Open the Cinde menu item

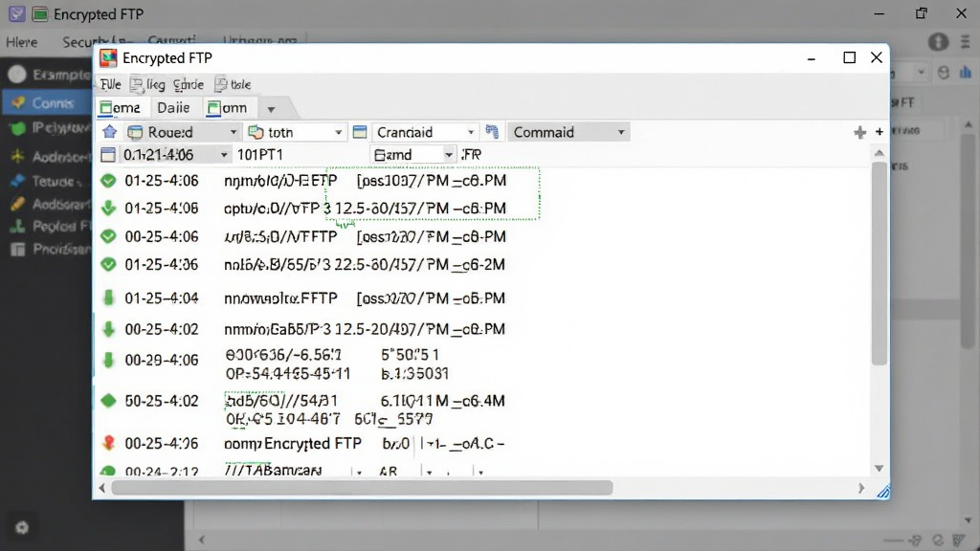click(189, 84)
